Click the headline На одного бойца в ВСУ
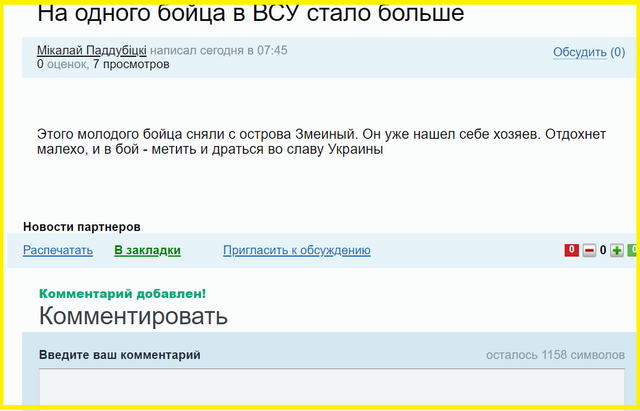The width and height of the screenshot is (640, 411). (251, 14)
